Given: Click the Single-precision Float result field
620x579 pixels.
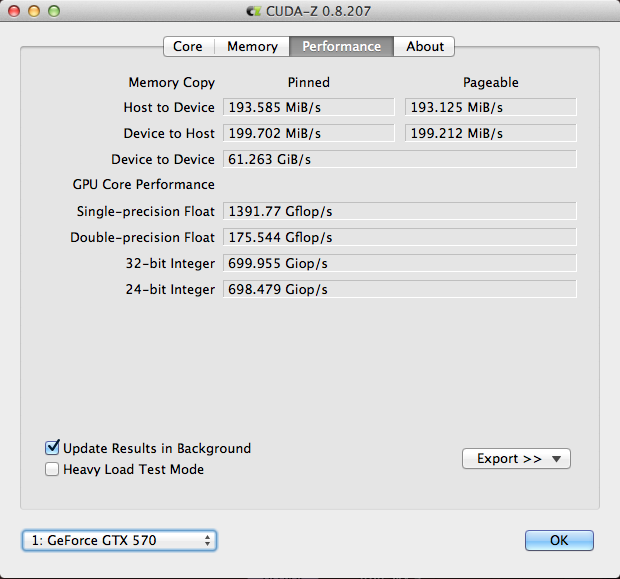Looking at the screenshot, I should coord(400,211).
